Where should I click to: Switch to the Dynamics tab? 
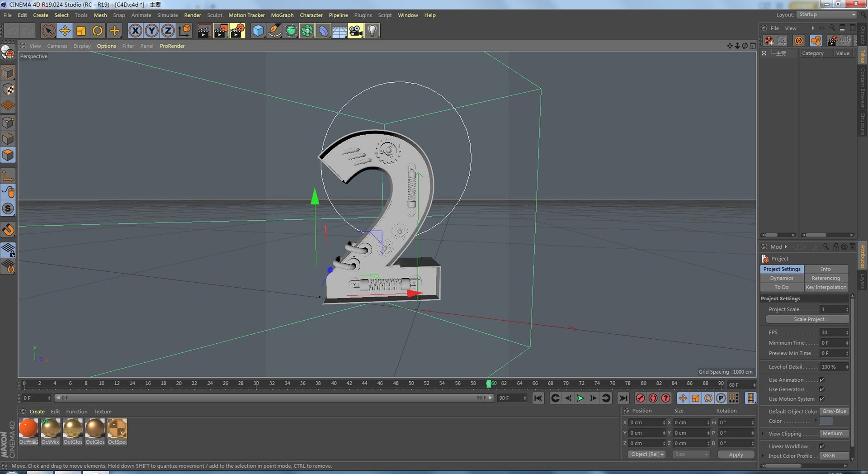782,278
